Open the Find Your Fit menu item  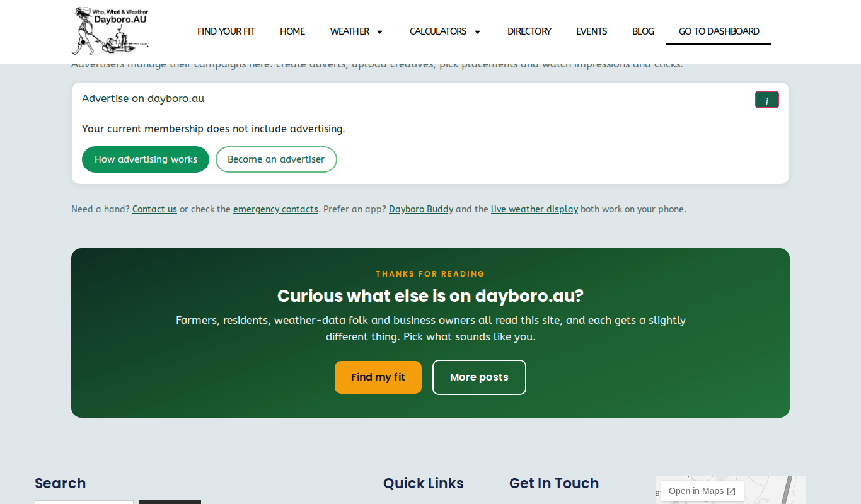[226, 31]
